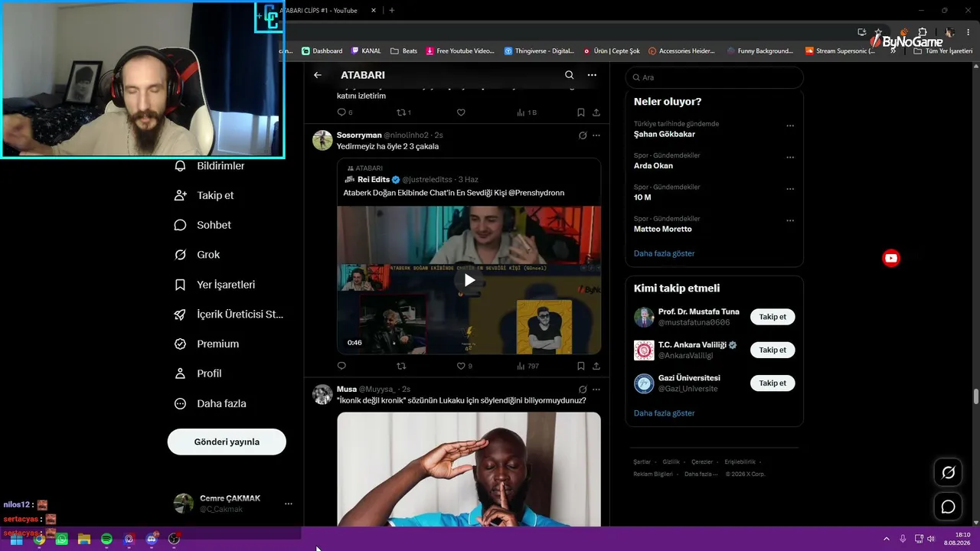The width and height of the screenshot is (980, 551).
Task: Open the KANAL Twitch bookmark
Action: tap(366, 51)
